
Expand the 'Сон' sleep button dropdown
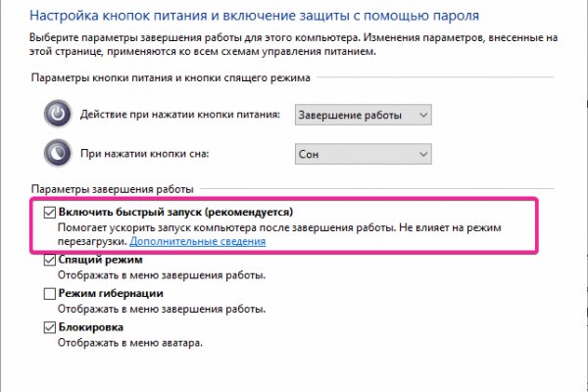tap(363, 154)
